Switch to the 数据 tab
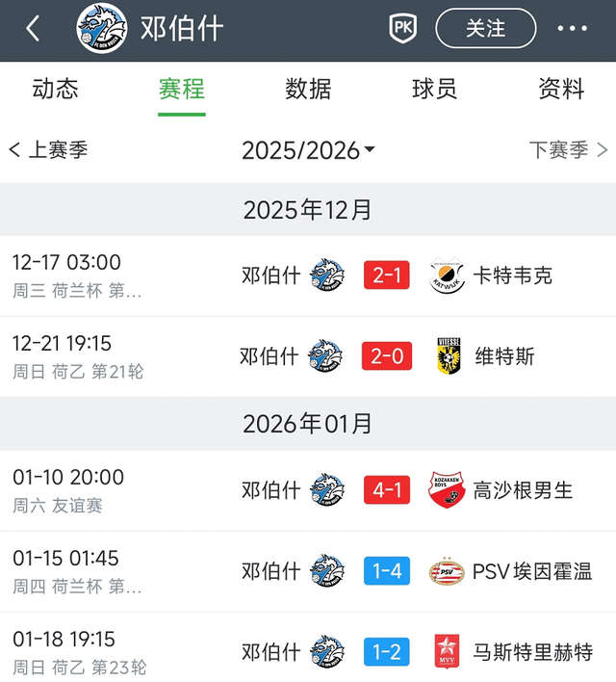 point(308,90)
